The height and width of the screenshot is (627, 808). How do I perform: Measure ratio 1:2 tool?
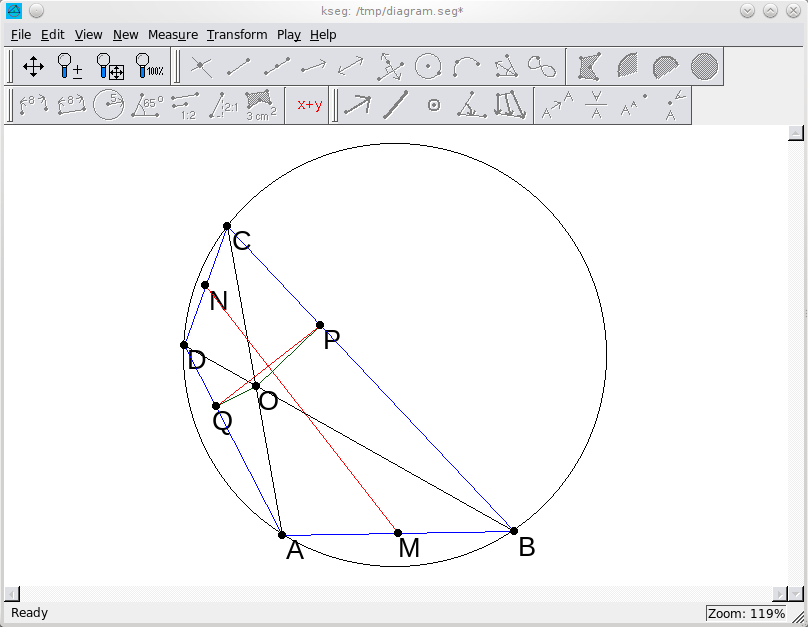point(186,105)
